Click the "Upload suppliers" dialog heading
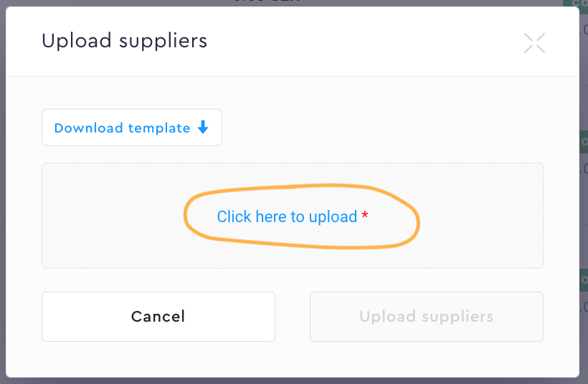 coord(125,41)
